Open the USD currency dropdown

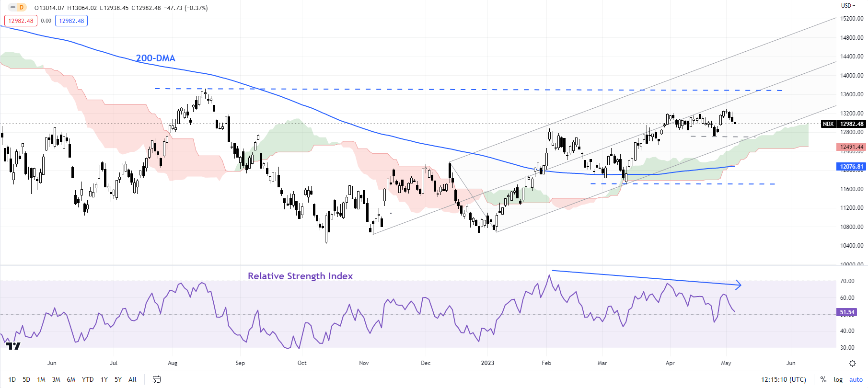(x=848, y=6)
